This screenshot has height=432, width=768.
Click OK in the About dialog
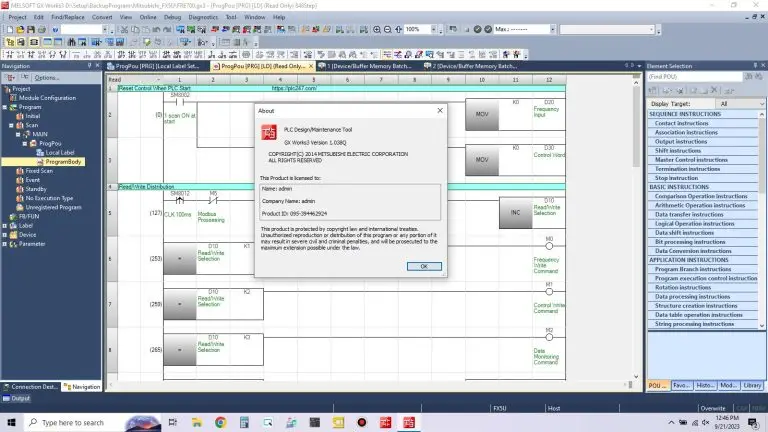pyautogui.click(x=424, y=266)
